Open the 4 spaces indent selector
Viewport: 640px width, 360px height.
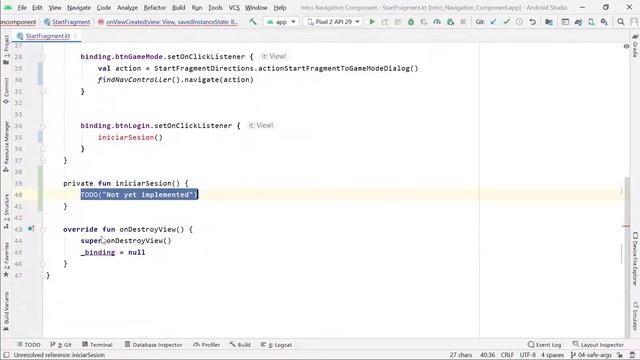tap(552, 355)
